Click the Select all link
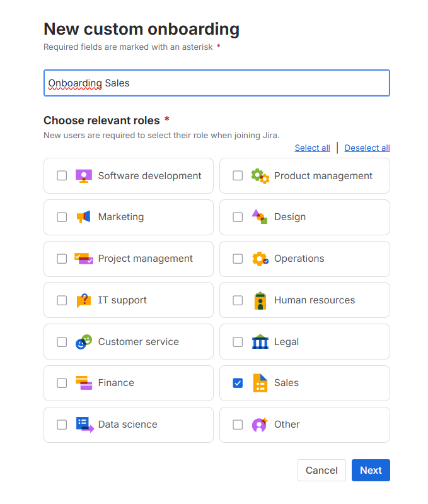The width and height of the screenshot is (428, 504). pyautogui.click(x=312, y=148)
